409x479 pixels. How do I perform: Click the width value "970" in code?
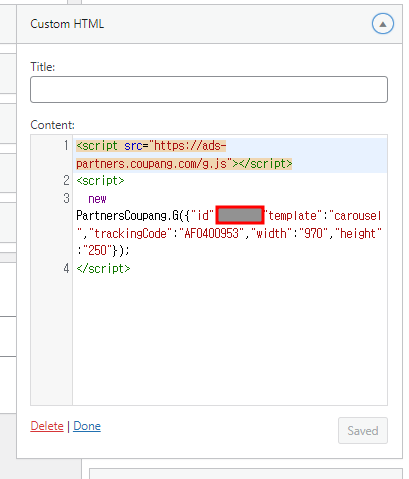pos(313,233)
